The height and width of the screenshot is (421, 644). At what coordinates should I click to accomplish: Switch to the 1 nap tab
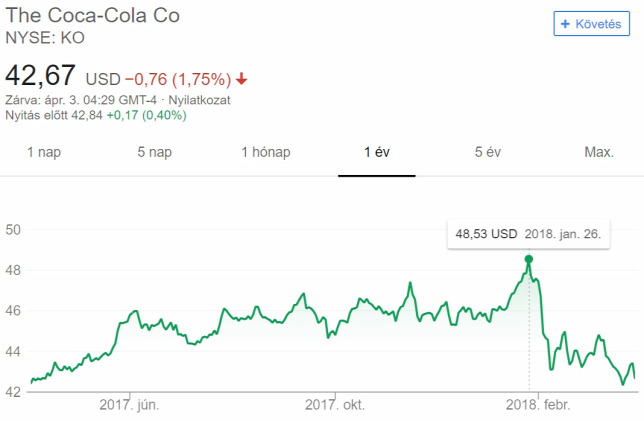pyautogui.click(x=44, y=152)
